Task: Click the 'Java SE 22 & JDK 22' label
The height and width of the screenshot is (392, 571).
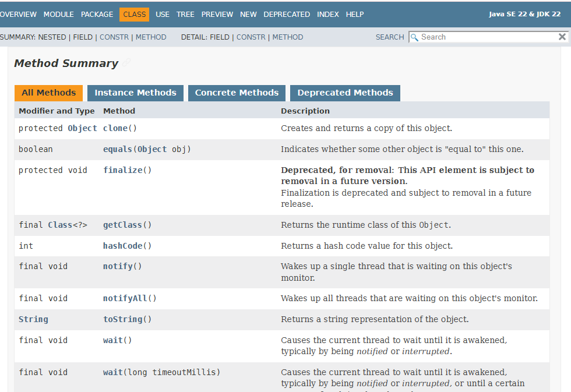Action: point(524,14)
